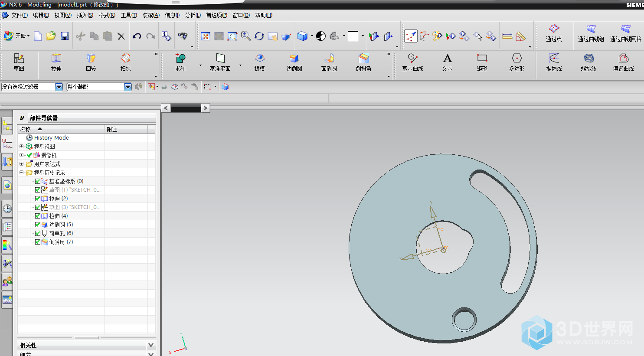Open the 视图(V) menu
Screen dimensions: 644x356
tap(63, 15)
